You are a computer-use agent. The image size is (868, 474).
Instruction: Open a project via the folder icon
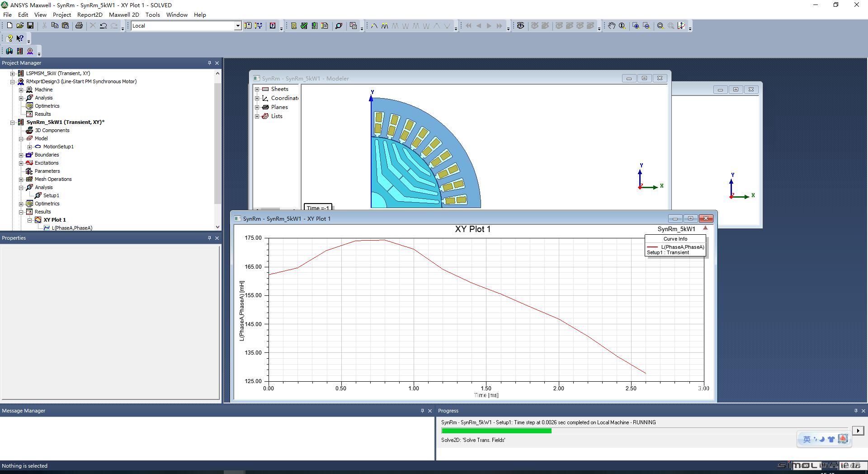coord(20,26)
